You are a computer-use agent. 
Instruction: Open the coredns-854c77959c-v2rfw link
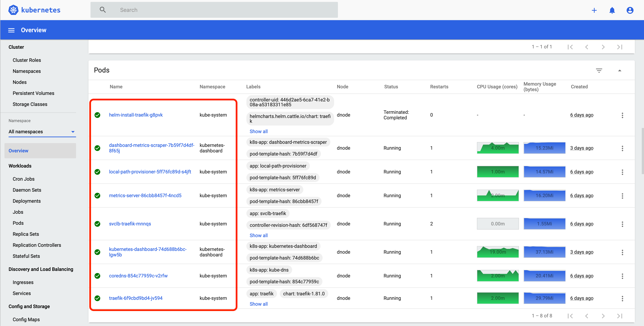(x=138, y=276)
